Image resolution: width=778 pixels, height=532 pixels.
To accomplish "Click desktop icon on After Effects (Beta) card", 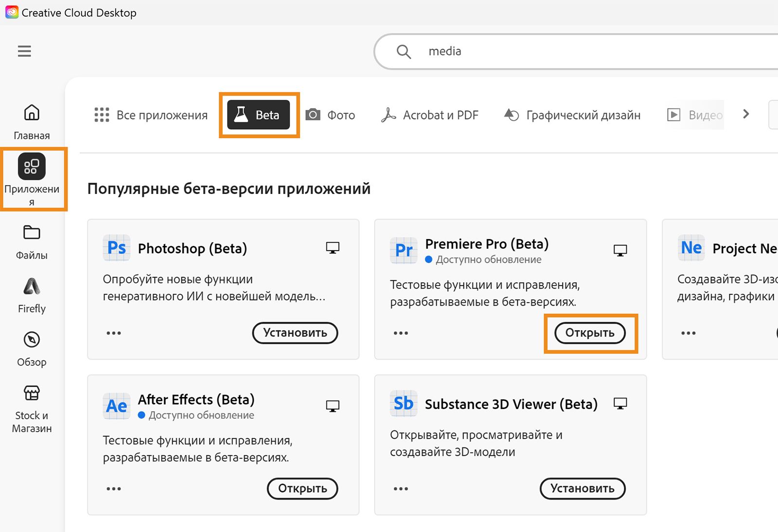I will tap(333, 406).
